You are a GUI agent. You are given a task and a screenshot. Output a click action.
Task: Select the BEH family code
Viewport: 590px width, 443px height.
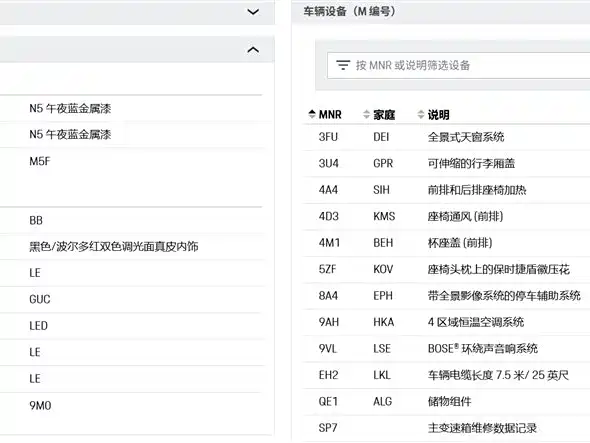[383, 243]
